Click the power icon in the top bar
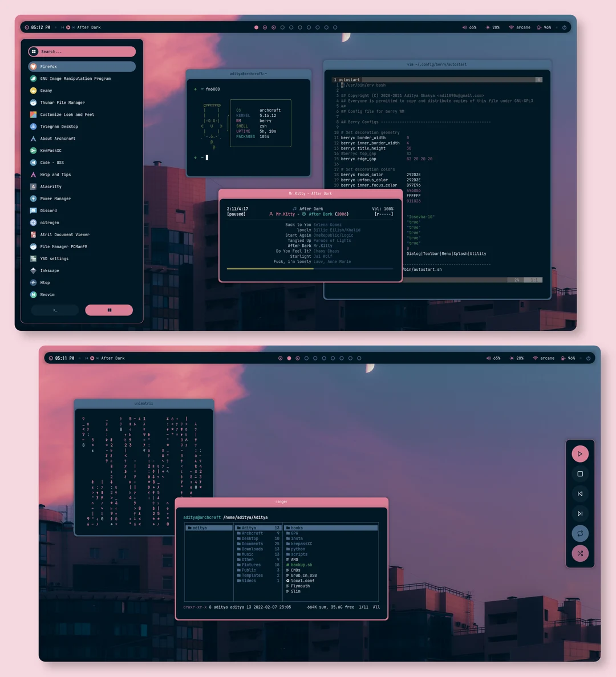The image size is (616, 677). pyautogui.click(x=564, y=27)
